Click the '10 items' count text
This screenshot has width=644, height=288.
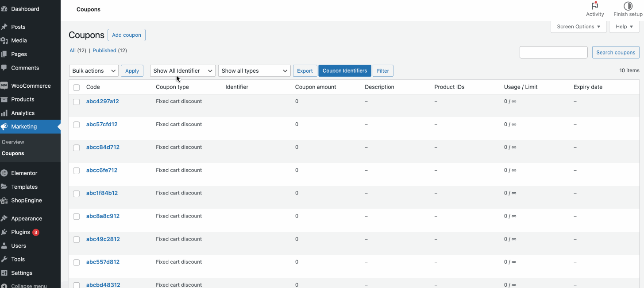click(629, 70)
